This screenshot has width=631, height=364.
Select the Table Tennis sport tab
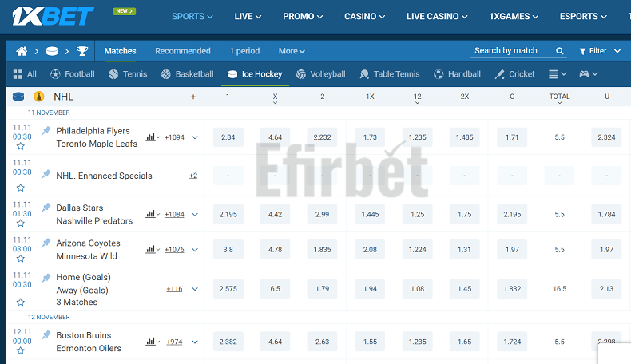390,74
